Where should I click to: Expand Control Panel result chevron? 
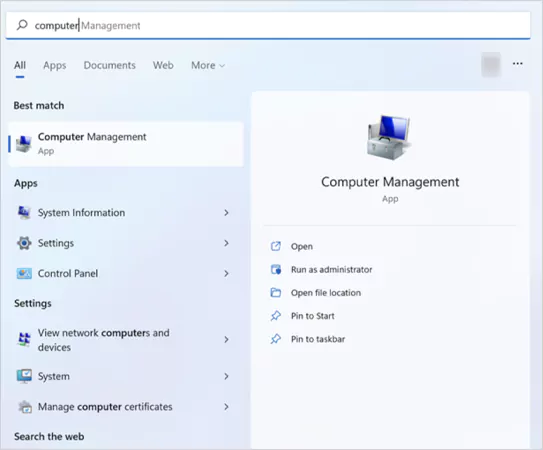226,274
